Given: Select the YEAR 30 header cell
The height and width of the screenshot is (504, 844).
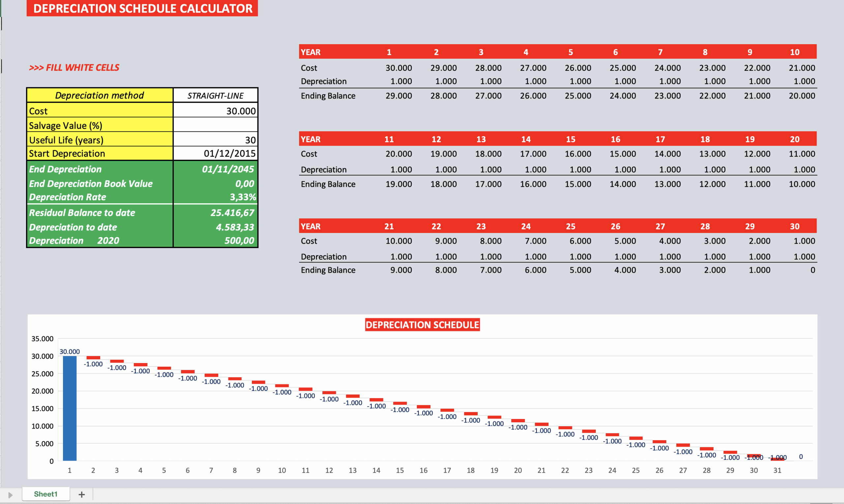Looking at the screenshot, I should [794, 227].
